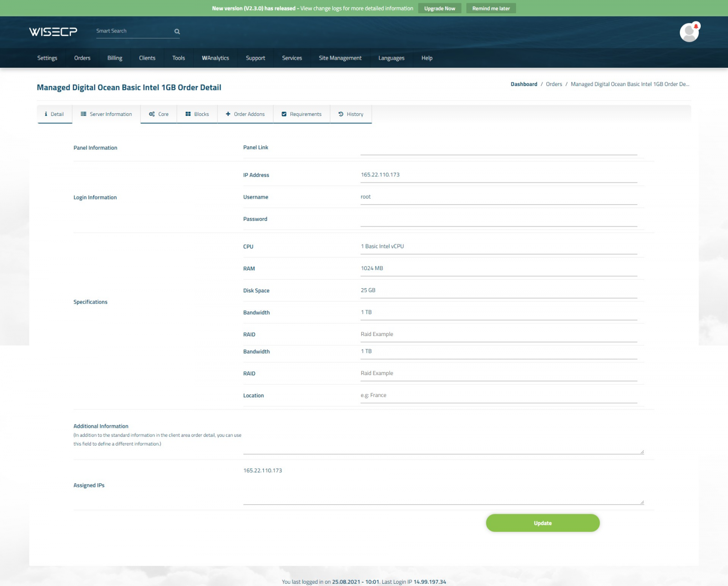The image size is (728, 586).
Task: Go to Orders via breadcrumb
Action: [554, 84]
